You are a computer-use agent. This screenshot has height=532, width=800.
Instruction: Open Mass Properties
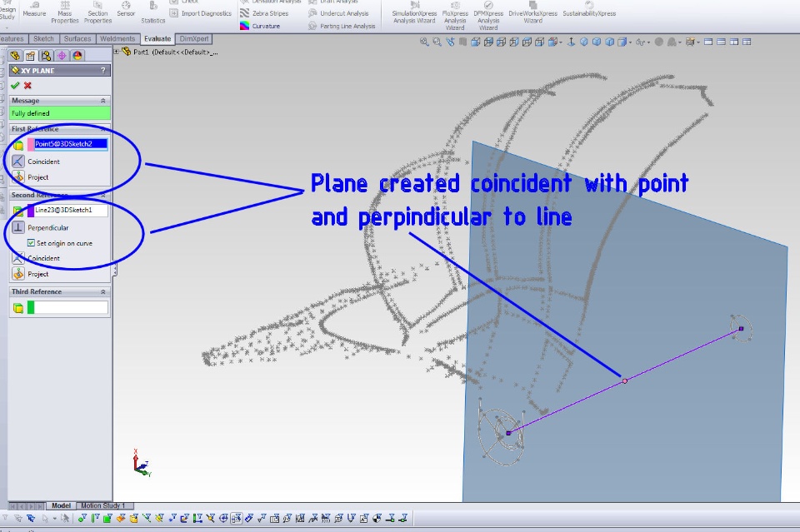tap(65, 12)
